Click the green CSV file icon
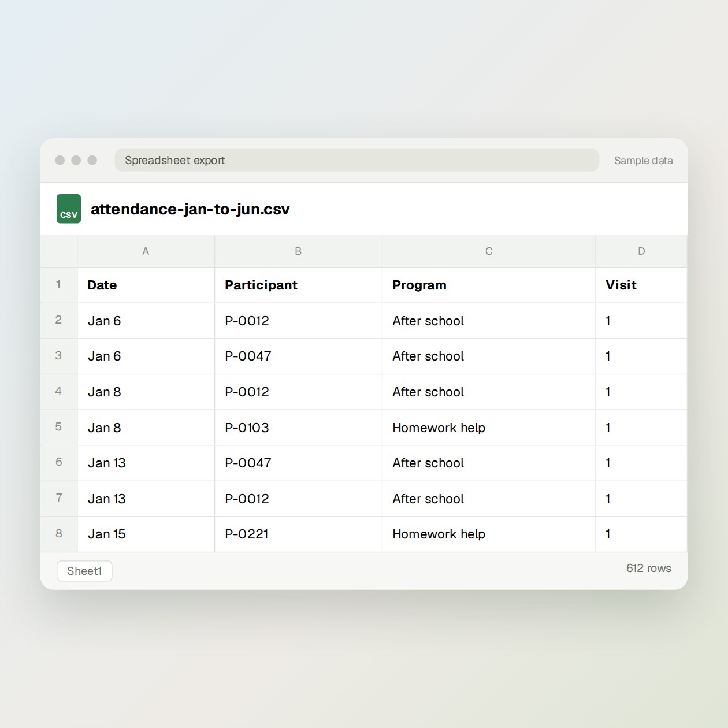 pyautogui.click(x=69, y=209)
